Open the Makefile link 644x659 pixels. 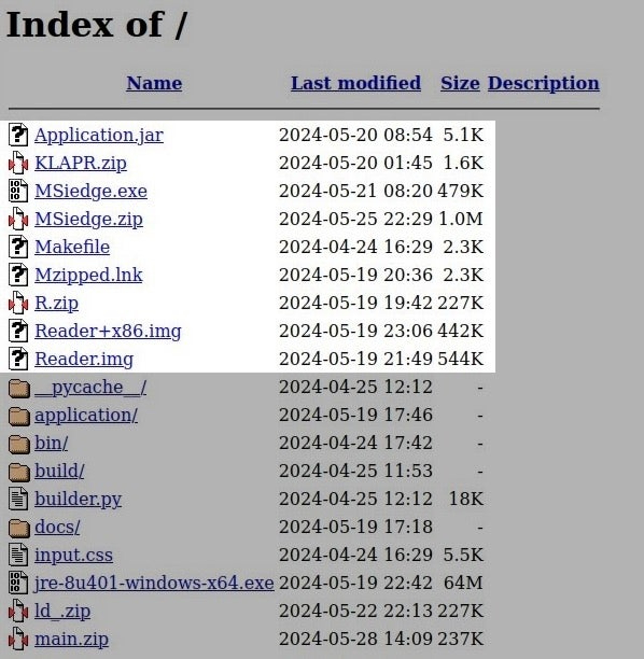coord(72,247)
